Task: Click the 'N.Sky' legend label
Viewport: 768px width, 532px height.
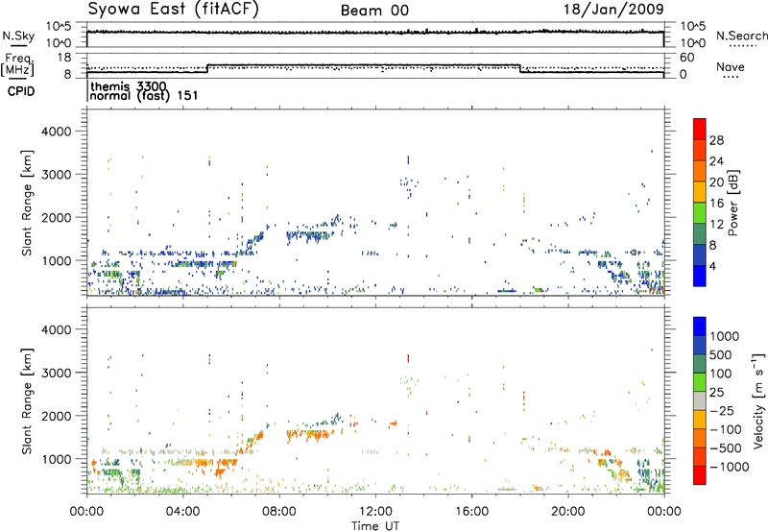Action: click(x=18, y=36)
